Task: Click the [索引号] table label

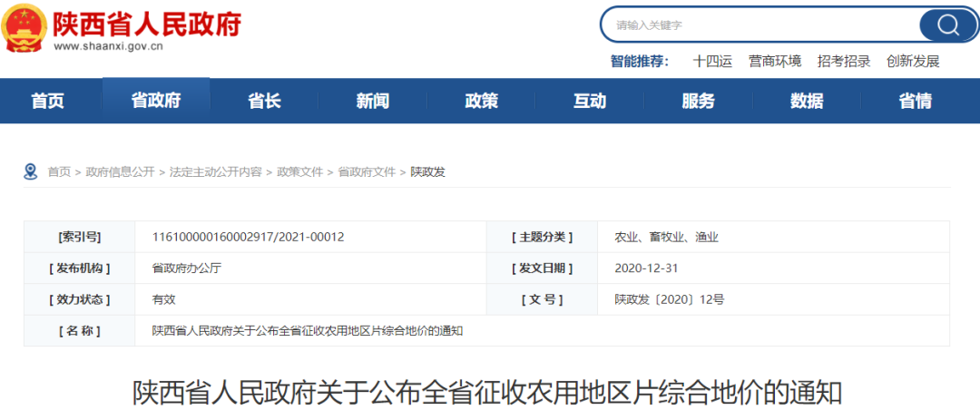Action: 79,237
